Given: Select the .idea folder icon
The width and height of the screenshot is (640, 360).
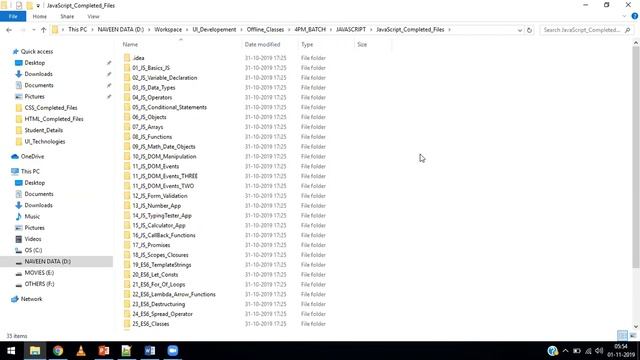Looking at the screenshot, I should tap(127, 58).
